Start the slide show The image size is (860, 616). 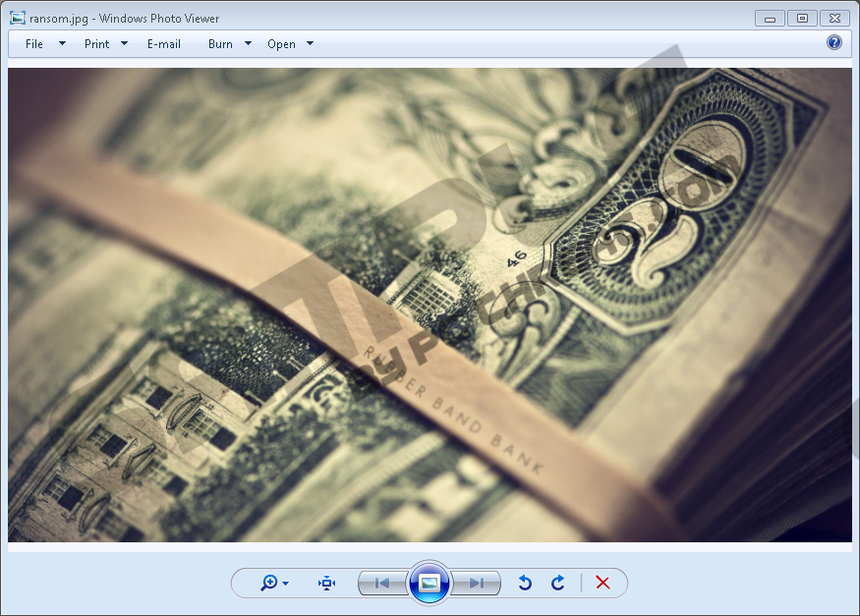point(430,583)
